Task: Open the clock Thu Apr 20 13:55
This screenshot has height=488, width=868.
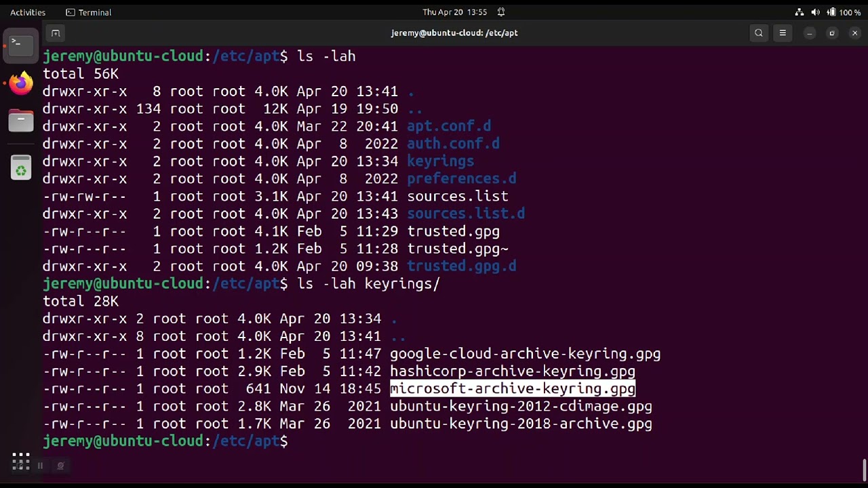Action: [455, 12]
